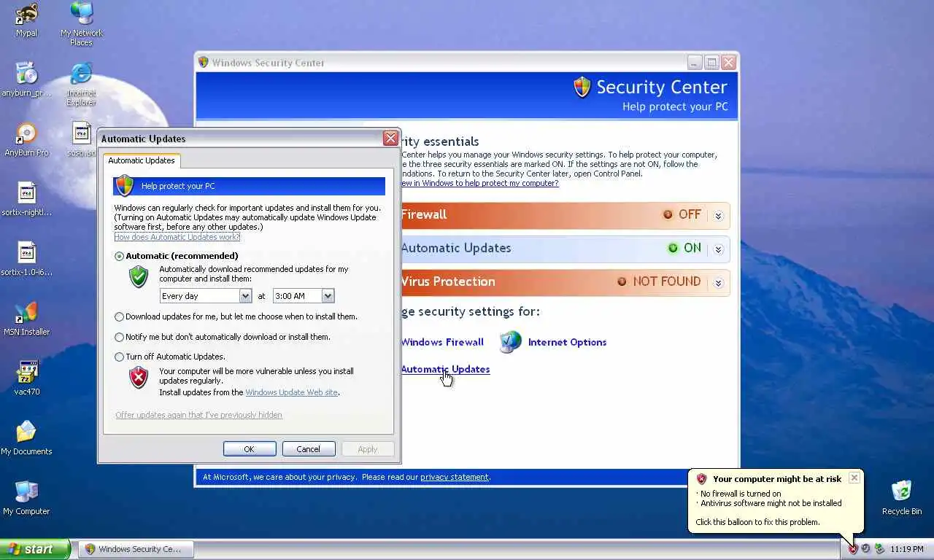
Task: Click the red security alert tray icon
Action: (852, 548)
